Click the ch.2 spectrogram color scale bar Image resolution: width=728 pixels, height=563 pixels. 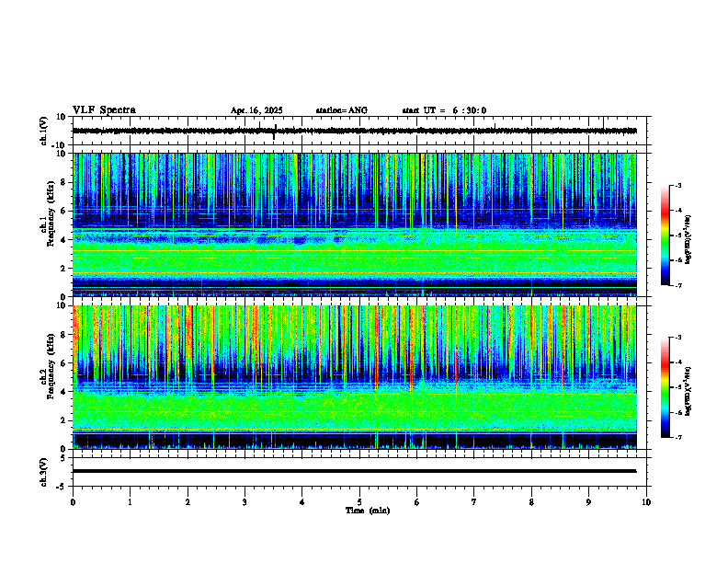click(x=665, y=387)
